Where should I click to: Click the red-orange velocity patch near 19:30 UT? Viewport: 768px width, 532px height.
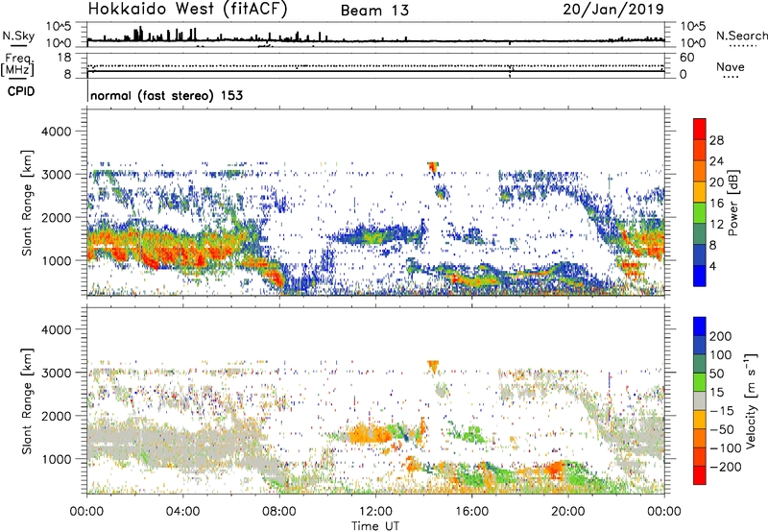pyautogui.click(x=556, y=470)
